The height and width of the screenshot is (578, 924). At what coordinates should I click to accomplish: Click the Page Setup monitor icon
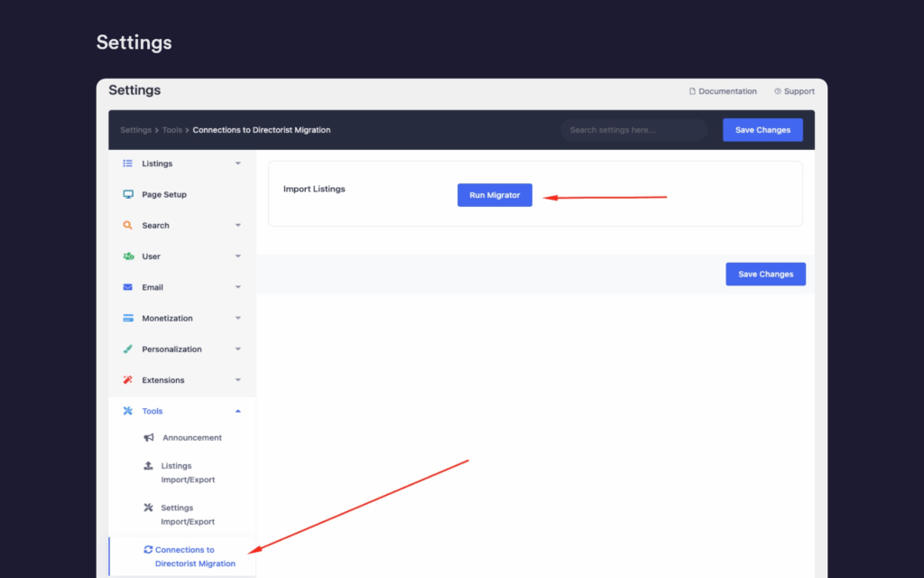[128, 194]
